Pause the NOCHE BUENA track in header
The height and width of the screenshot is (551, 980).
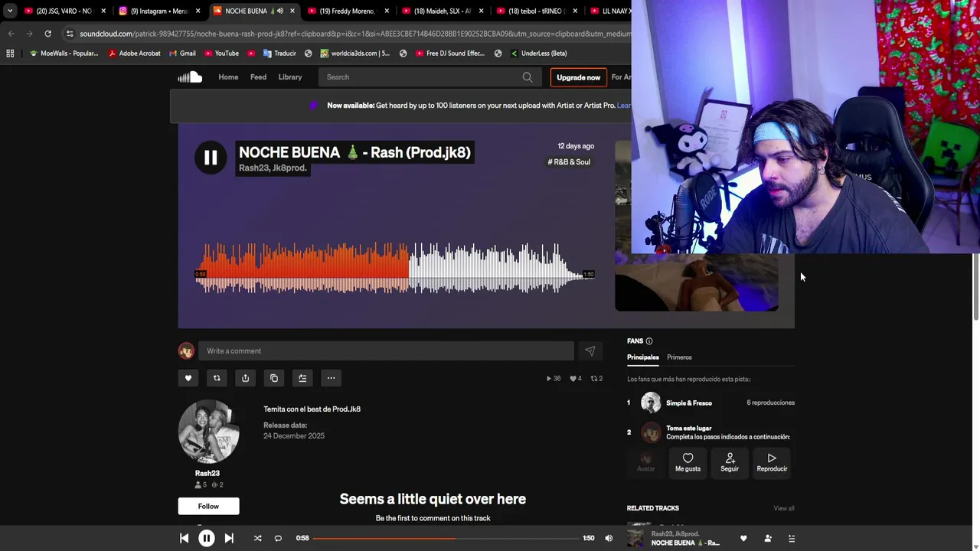coord(211,158)
